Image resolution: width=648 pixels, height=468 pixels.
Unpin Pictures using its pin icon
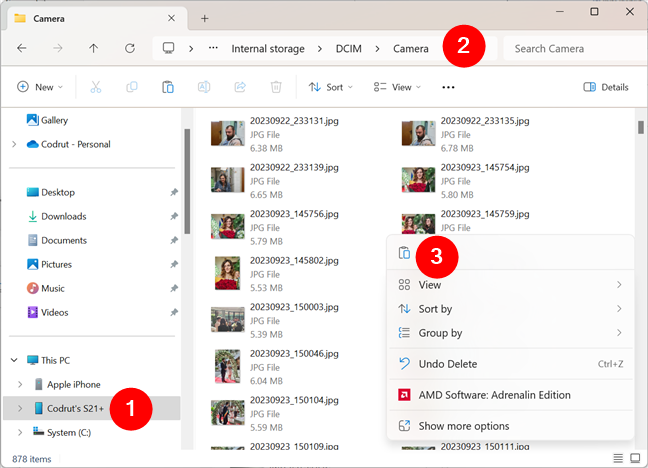[174, 264]
